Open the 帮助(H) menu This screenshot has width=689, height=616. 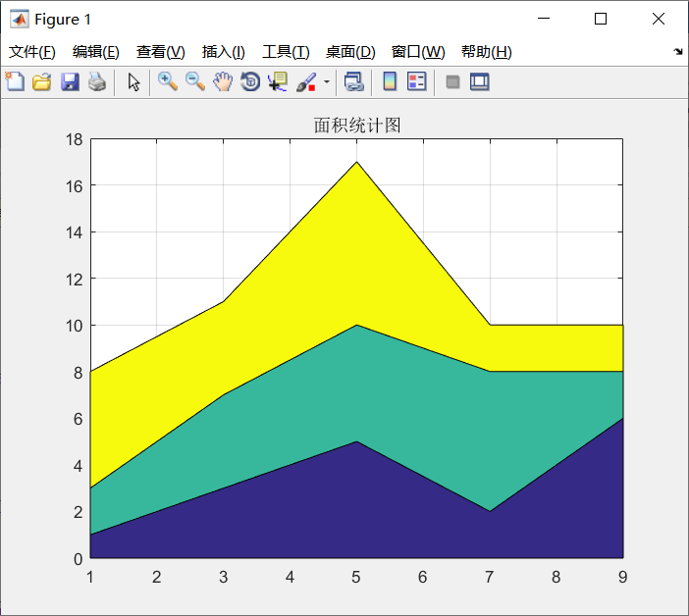click(x=487, y=52)
